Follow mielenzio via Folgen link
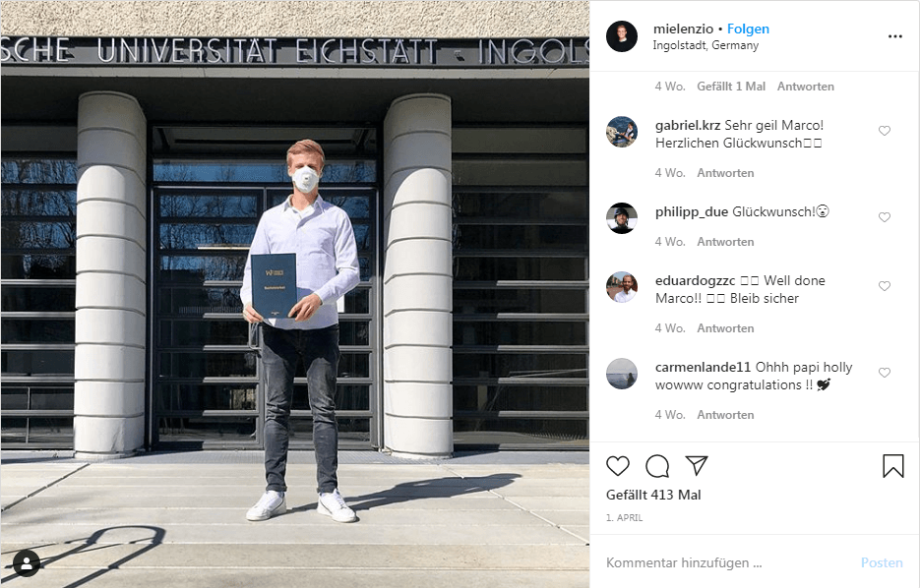 [x=748, y=29]
